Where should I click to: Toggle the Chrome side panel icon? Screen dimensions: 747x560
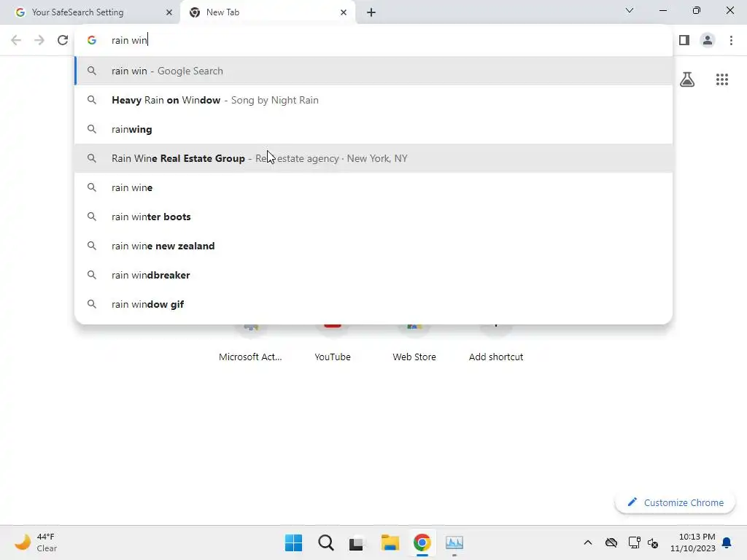tap(684, 40)
